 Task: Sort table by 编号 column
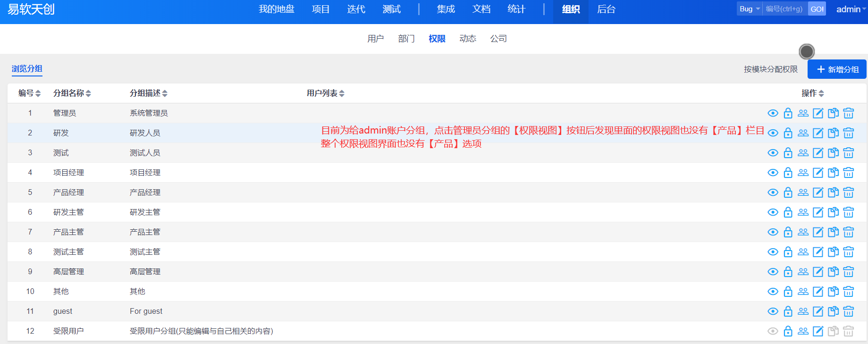tap(29, 93)
